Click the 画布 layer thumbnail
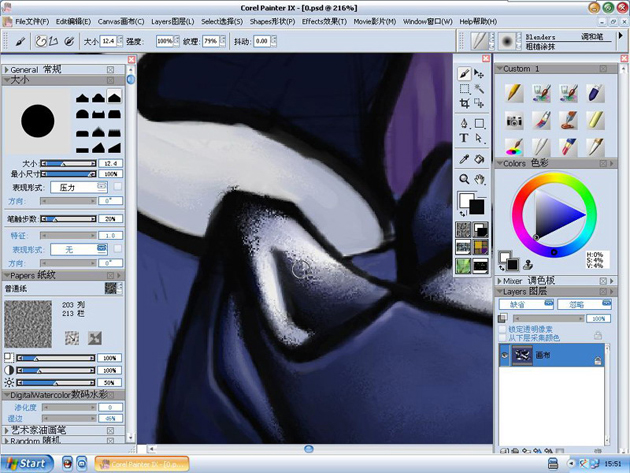630x473 pixels. [522, 355]
